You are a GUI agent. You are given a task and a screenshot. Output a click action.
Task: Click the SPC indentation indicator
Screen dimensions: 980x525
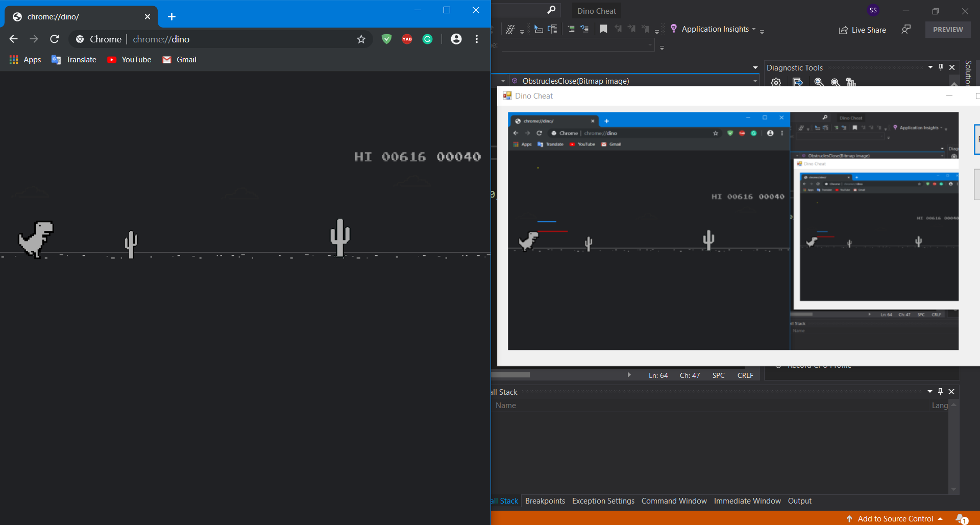click(x=718, y=375)
